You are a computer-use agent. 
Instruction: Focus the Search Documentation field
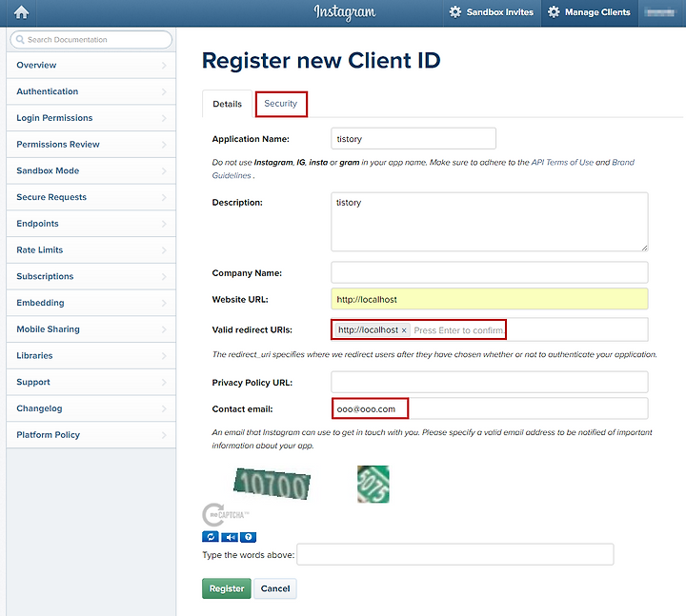tap(91, 39)
